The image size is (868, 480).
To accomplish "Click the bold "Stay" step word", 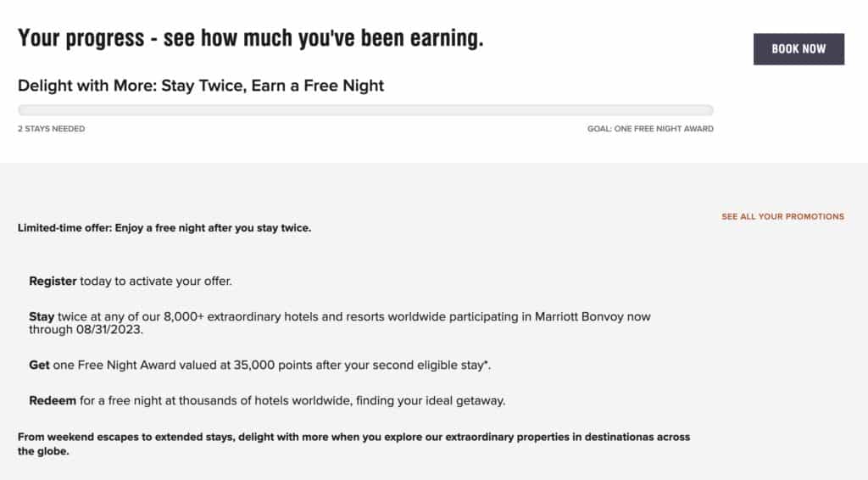I will (x=42, y=316).
